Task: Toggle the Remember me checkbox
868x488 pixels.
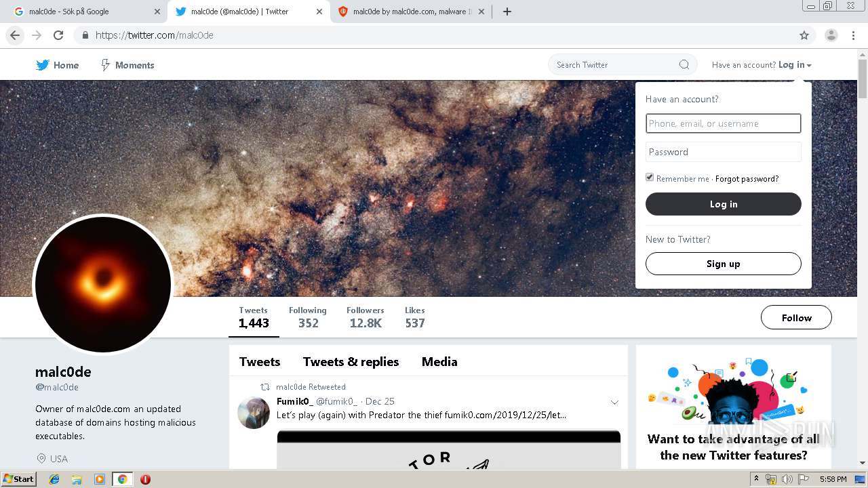Action: pos(650,178)
